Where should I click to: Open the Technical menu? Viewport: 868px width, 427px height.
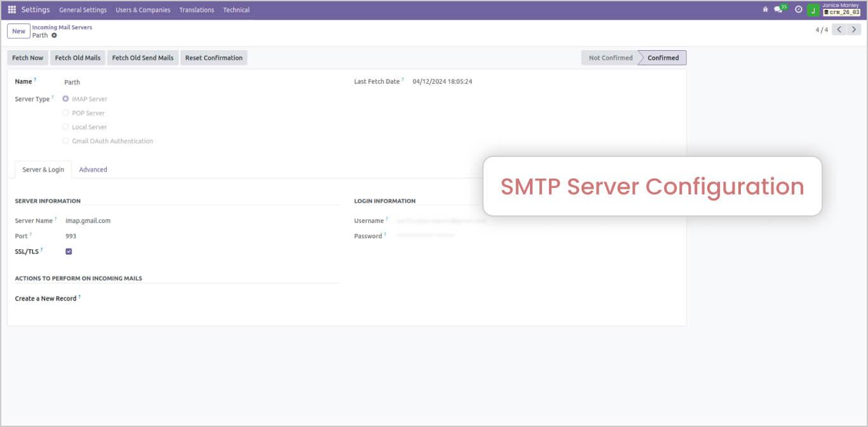click(236, 10)
